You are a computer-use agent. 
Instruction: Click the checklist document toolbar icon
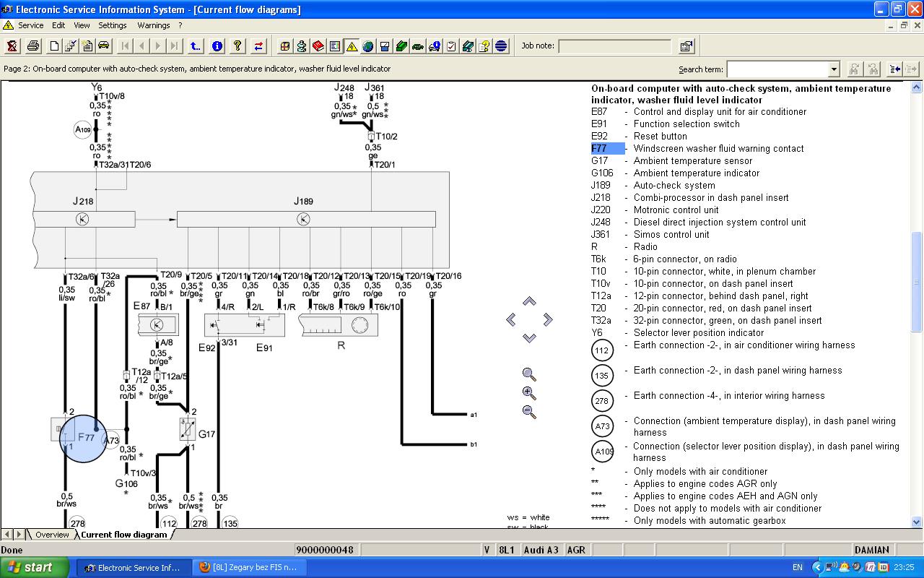pos(71,46)
